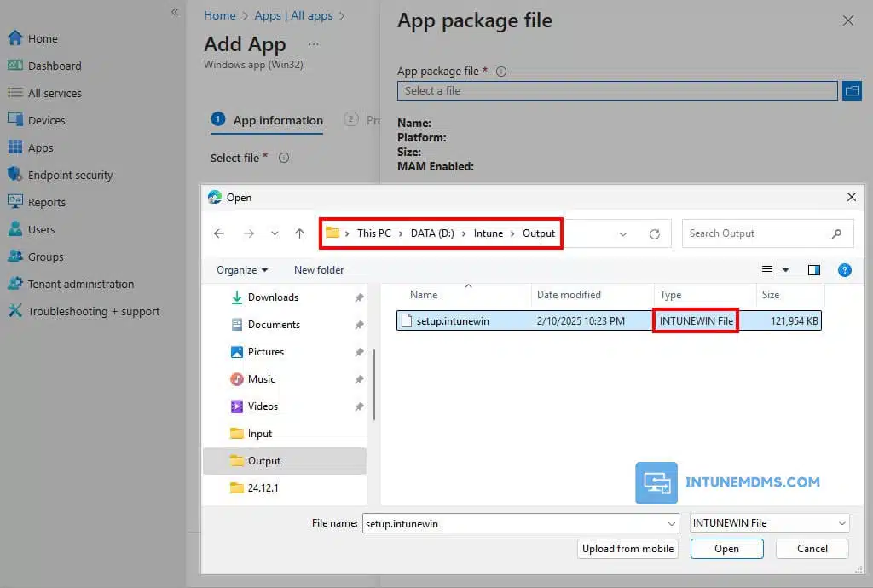Screen dimensions: 873x588
Task: Click the Cancel button
Action: [812, 549]
